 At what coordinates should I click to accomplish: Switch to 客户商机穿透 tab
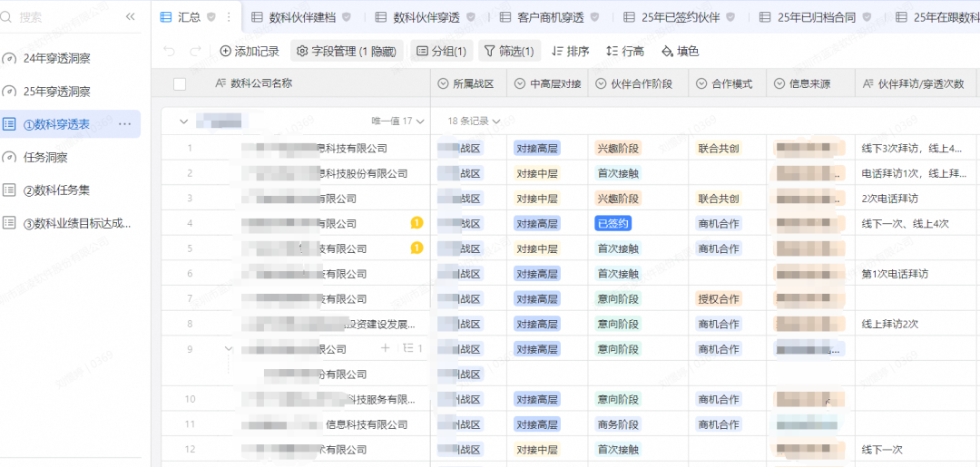[542, 16]
